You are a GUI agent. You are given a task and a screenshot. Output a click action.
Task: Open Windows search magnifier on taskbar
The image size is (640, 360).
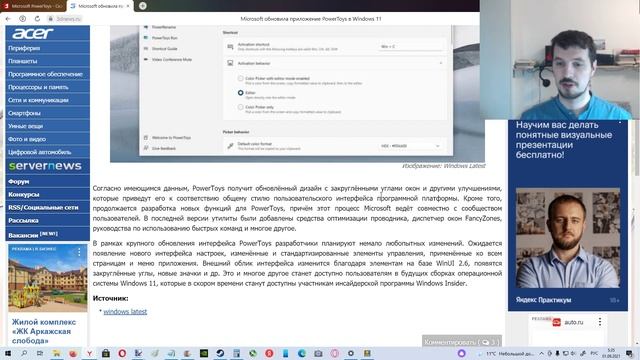(x=24, y=353)
